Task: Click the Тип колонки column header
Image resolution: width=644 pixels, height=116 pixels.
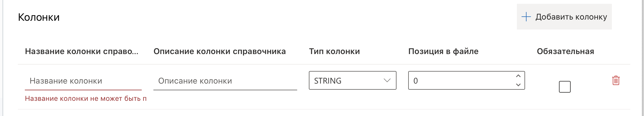Action: pos(334,51)
